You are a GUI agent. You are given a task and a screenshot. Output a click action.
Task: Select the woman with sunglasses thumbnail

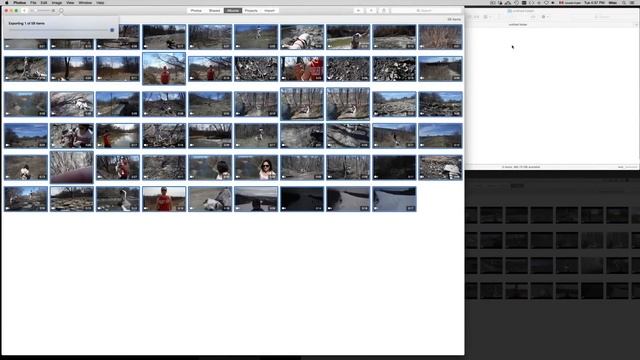click(256, 167)
